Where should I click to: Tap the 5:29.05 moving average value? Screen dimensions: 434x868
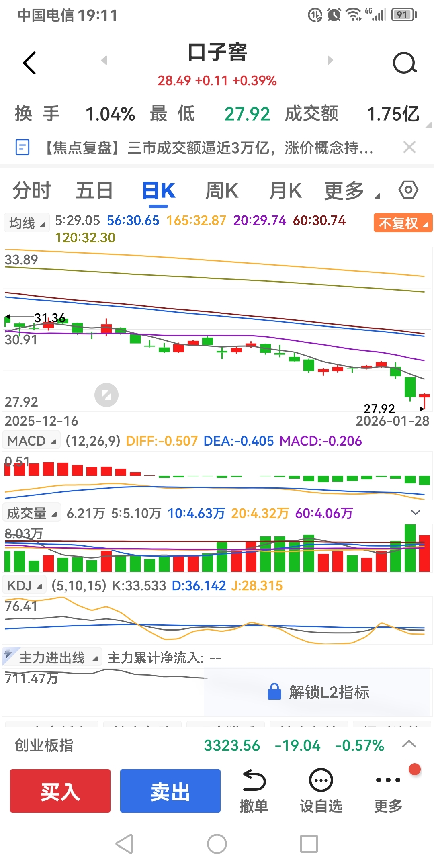coord(77,220)
